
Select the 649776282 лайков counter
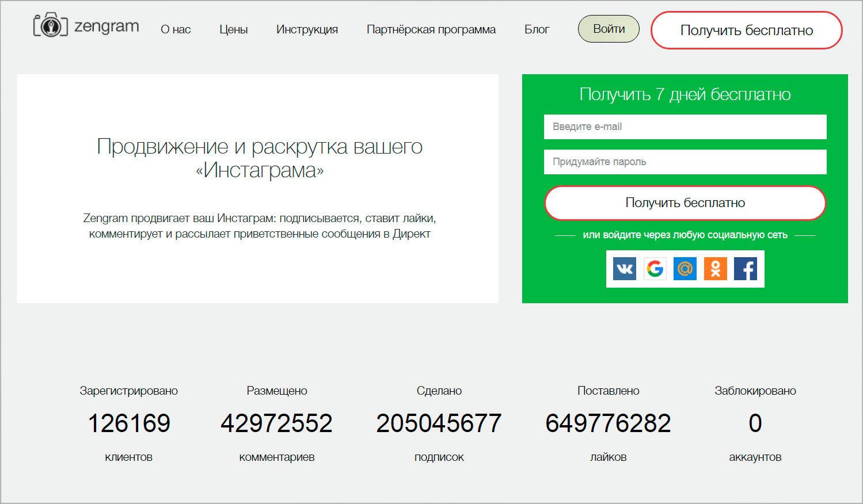[x=609, y=423]
